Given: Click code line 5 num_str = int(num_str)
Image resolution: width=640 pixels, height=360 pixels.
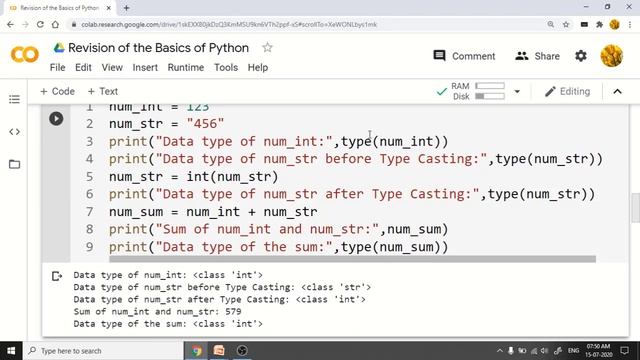Looking at the screenshot, I should click(193, 177).
